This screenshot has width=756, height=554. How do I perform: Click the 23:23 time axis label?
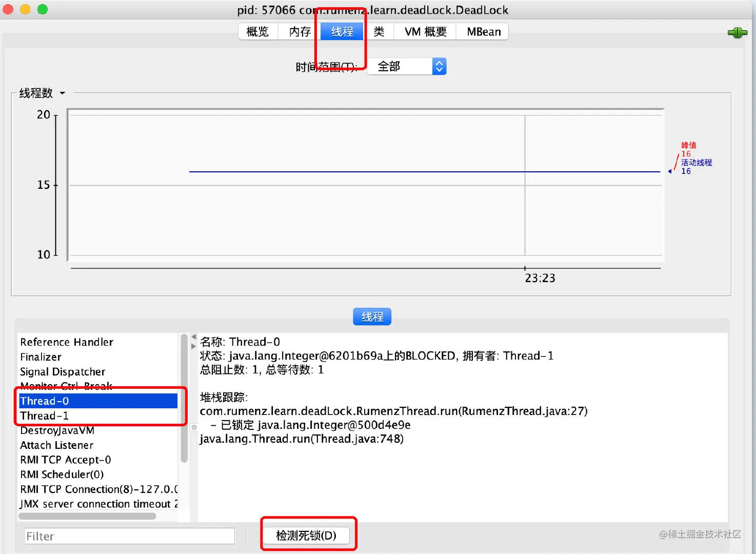(x=540, y=278)
